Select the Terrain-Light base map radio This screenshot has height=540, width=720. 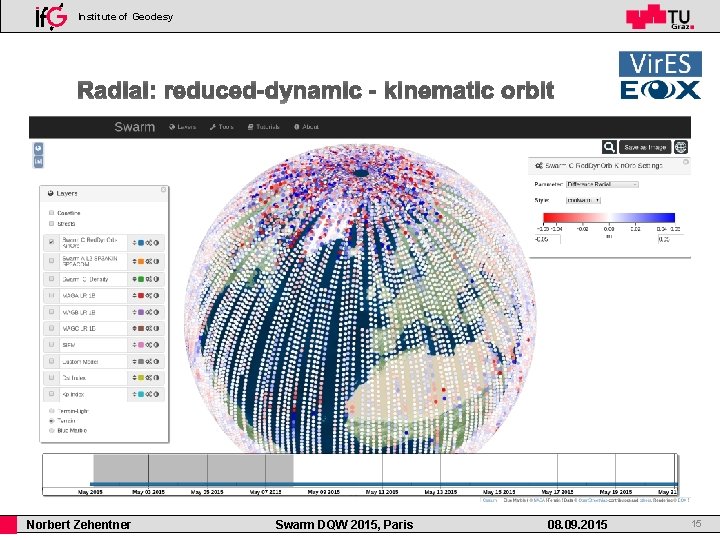click(x=51, y=411)
